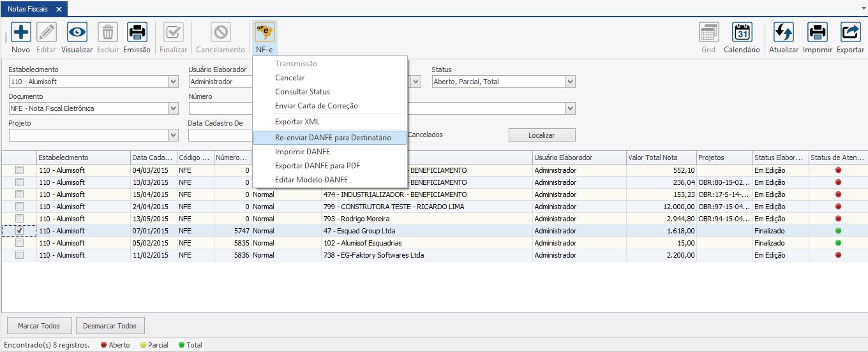Check the row for Alumisof Esquadrias

[x=19, y=243]
